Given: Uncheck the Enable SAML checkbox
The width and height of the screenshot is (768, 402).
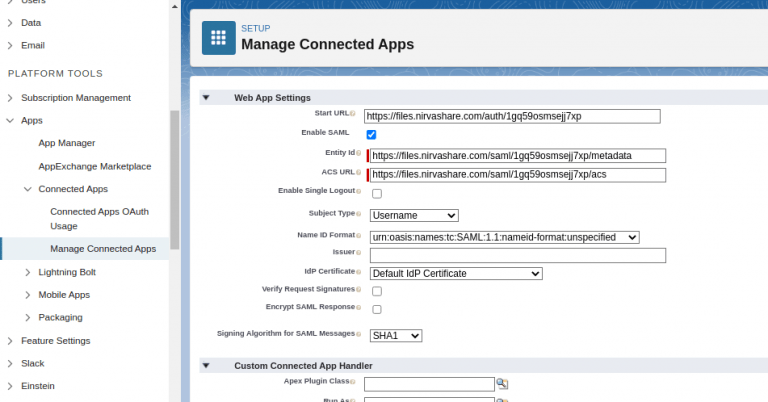Looking at the screenshot, I should [371, 134].
